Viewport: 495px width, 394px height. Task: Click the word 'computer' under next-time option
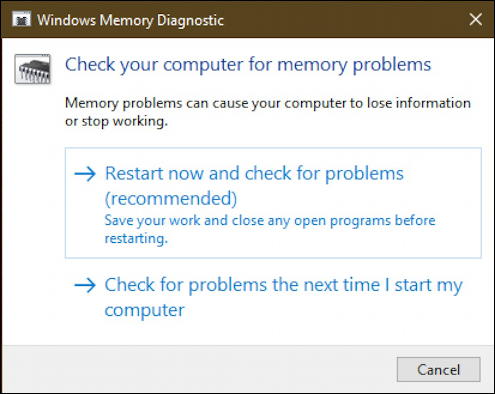(x=144, y=311)
